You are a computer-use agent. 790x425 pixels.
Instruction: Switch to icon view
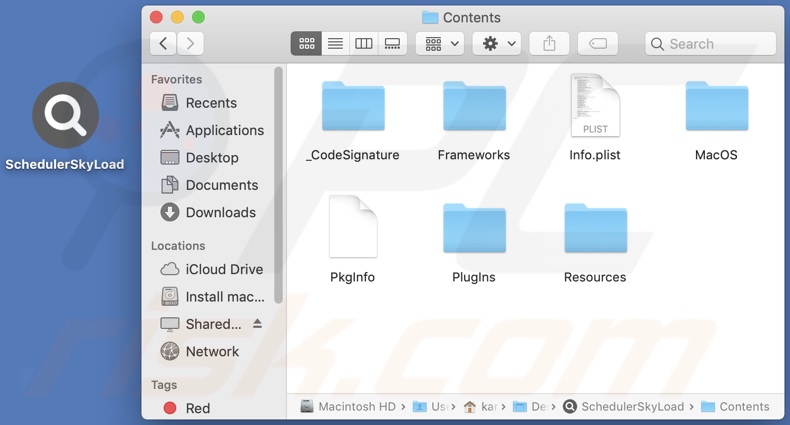point(306,44)
